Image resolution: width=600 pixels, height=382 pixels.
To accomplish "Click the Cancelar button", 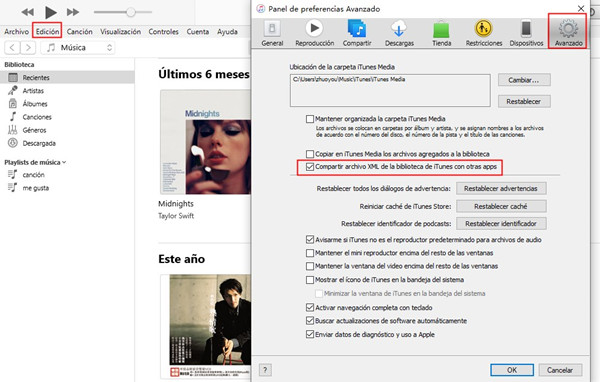I will point(560,370).
